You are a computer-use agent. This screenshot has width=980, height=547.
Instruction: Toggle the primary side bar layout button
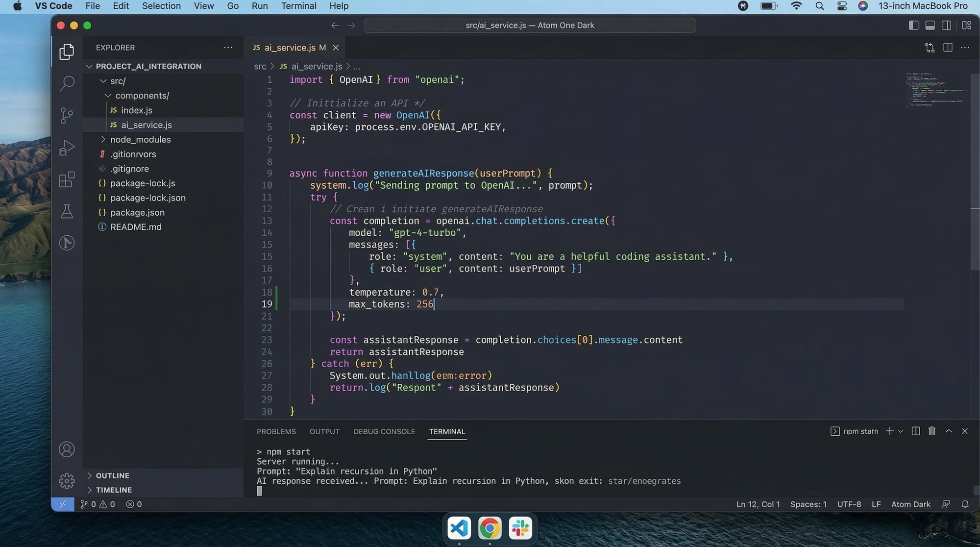pos(913,25)
